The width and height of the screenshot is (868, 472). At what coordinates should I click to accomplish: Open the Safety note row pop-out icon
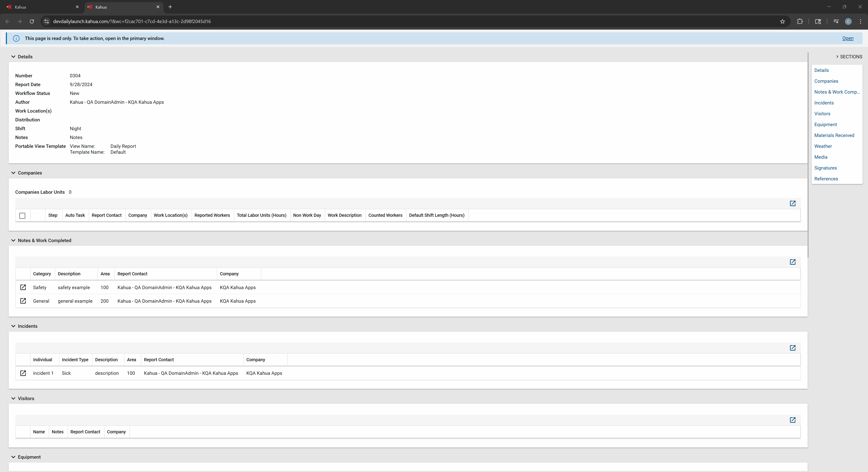tap(23, 287)
